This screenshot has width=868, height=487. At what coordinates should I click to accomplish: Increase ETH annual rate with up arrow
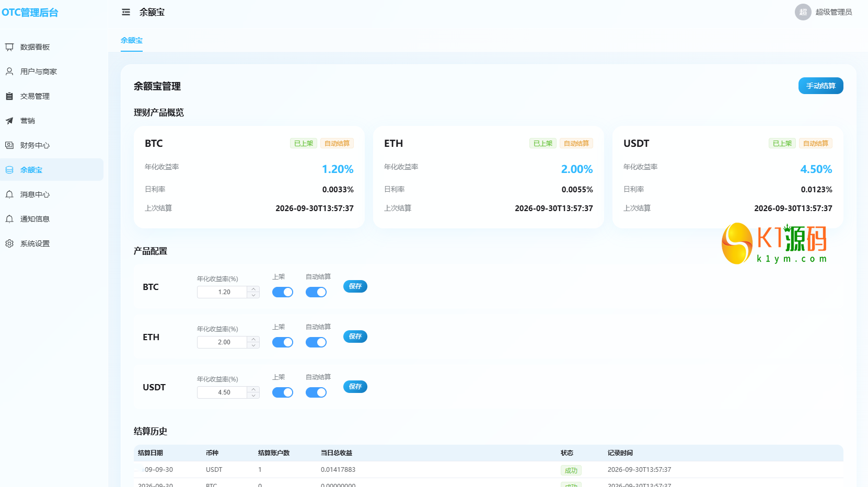tap(253, 339)
